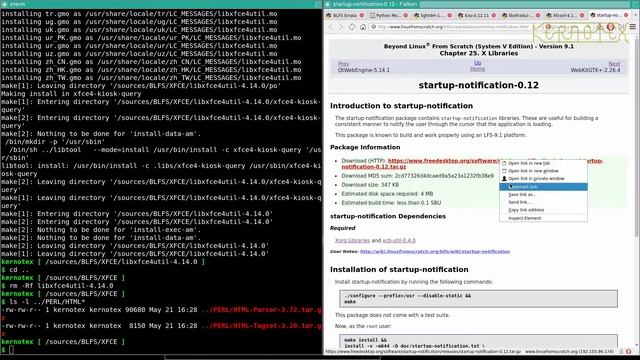Click HTML-Parser-3.72 filename in xterm
640x360 pixels.
(x=262, y=310)
